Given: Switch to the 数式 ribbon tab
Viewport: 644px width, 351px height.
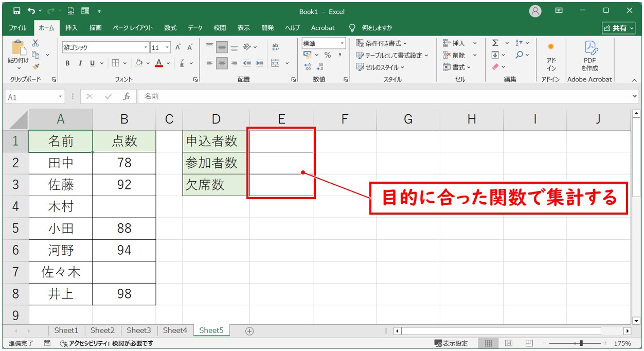Looking at the screenshot, I should [170, 28].
